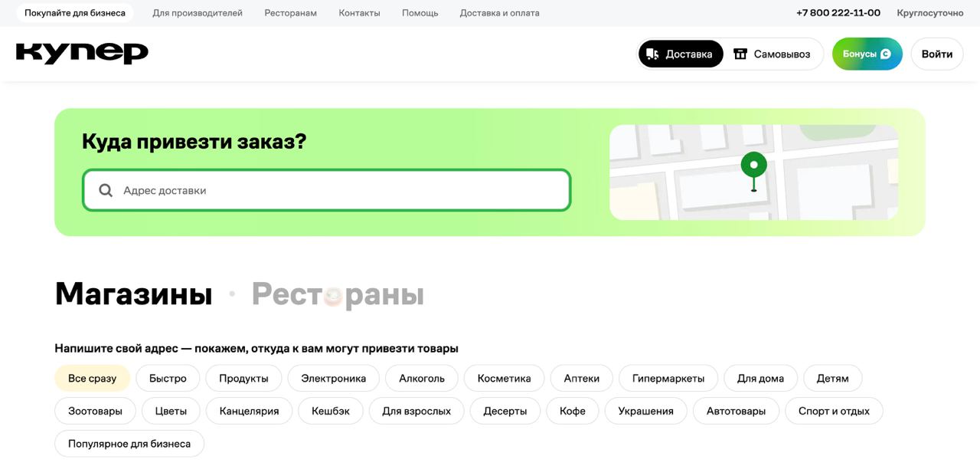980x466 pixels.
Task: Open the Бонусы button
Action: point(867,54)
